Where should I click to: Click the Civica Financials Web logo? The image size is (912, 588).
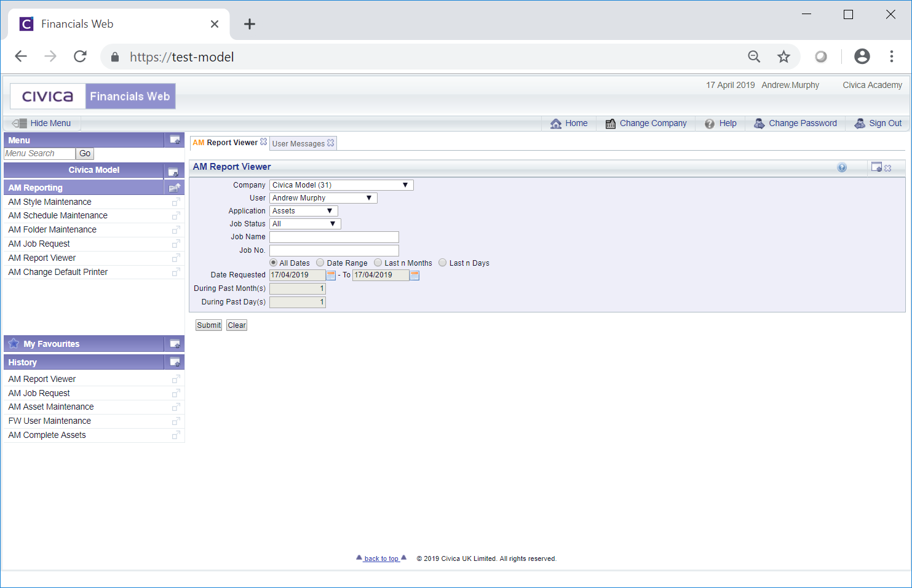pos(93,97)
